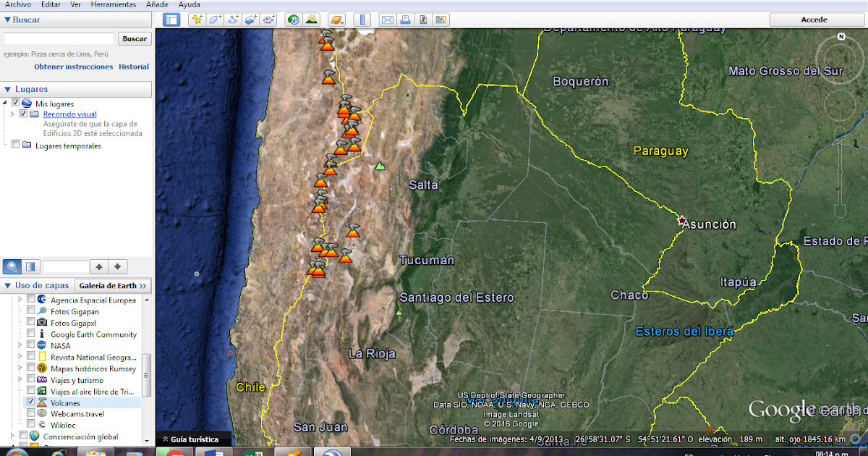Open the planet selector icon

pos(336,20)
